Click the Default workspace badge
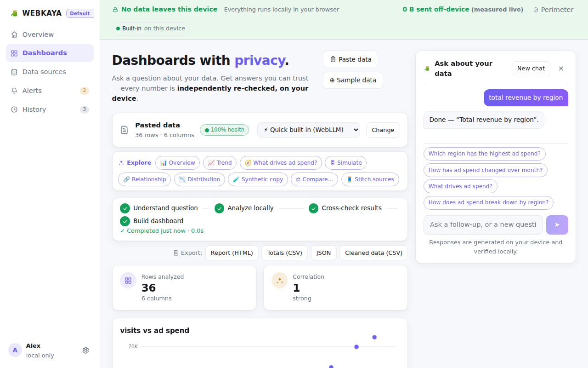 point(80,13)
